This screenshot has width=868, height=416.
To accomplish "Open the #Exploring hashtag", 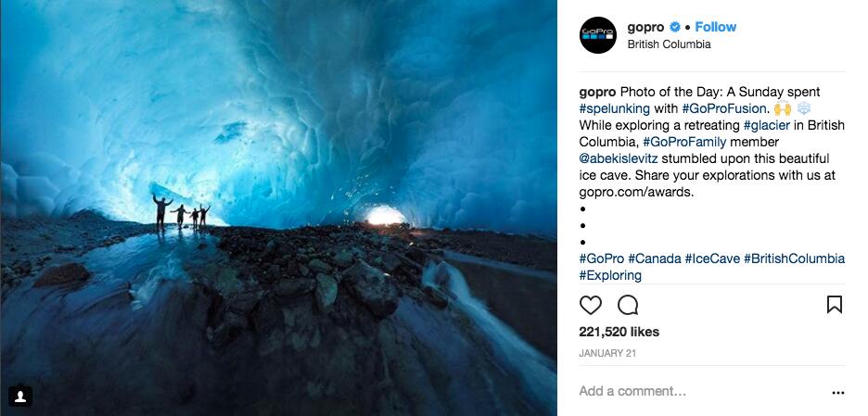I will (610, 275).
